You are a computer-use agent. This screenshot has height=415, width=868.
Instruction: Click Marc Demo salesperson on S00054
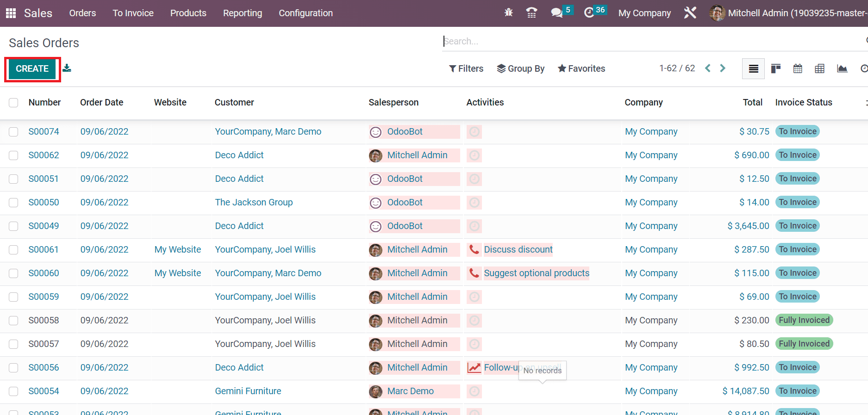tap(410, 391)
